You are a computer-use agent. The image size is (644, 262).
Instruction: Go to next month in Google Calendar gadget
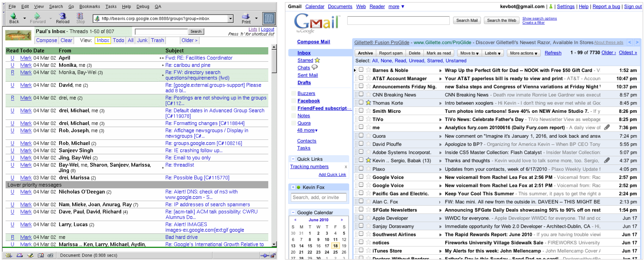pos(342,220)
